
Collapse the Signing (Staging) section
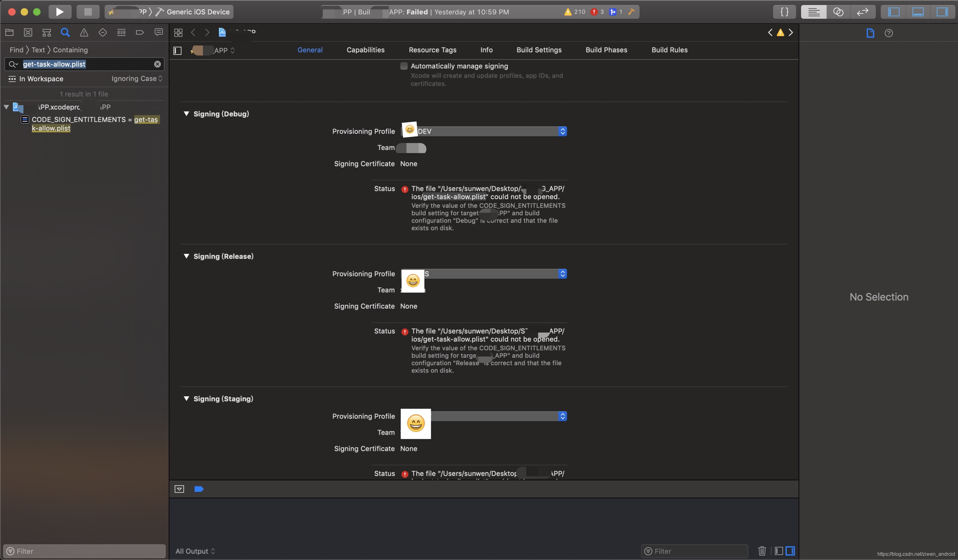coord(186,399)
